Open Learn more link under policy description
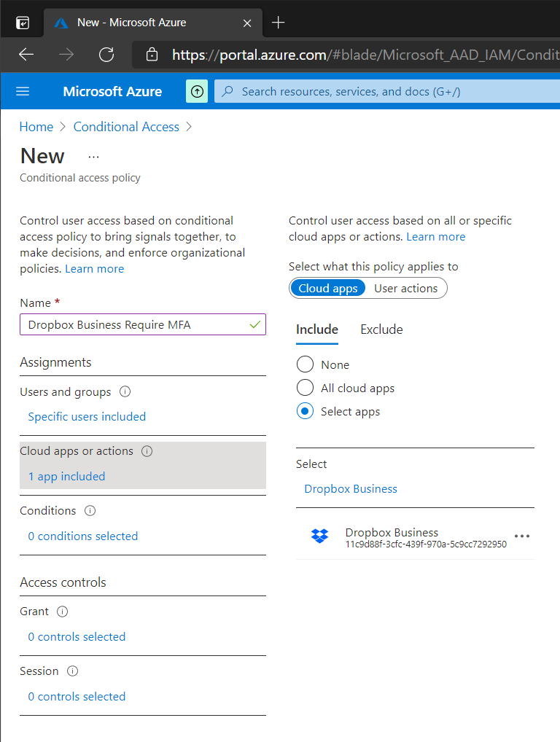 point(95,269)
